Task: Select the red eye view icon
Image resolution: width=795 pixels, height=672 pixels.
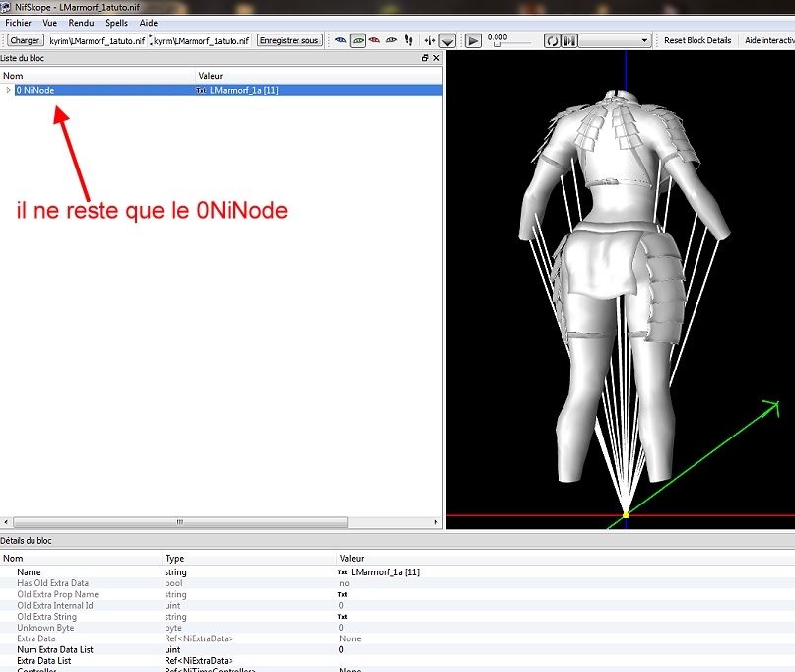Action: pos(374,40)
